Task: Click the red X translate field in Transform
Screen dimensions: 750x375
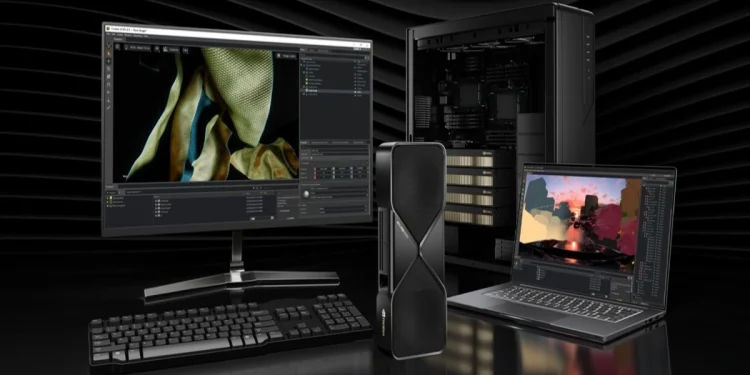Action: coord(322,169)
